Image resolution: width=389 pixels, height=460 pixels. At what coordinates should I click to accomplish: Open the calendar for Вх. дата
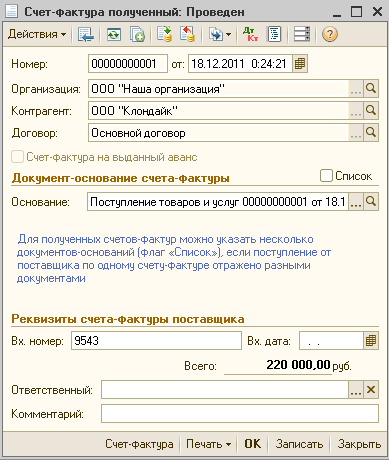(371, 341)
